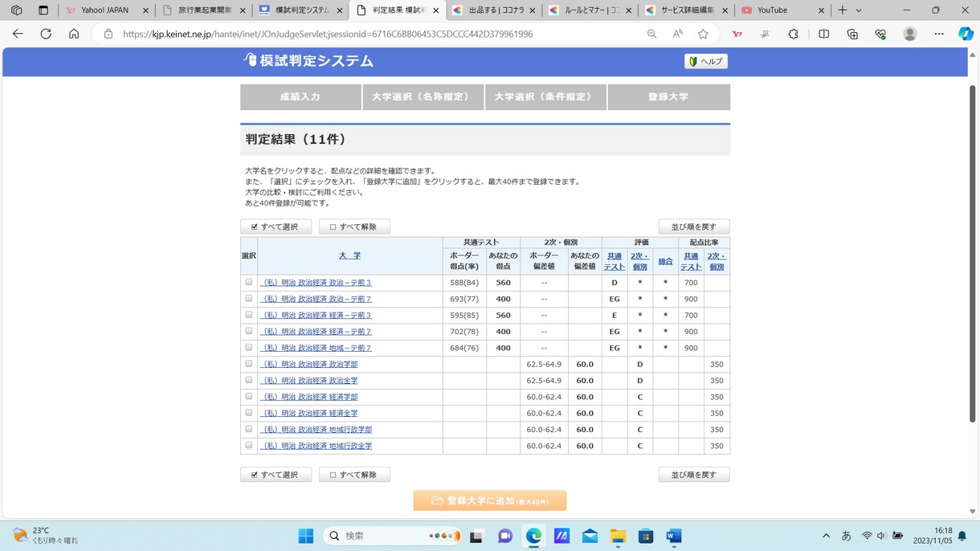Switch to 大学選択（名称指定） tab
The image size is (980, 551).
click(x=423, y=96)
